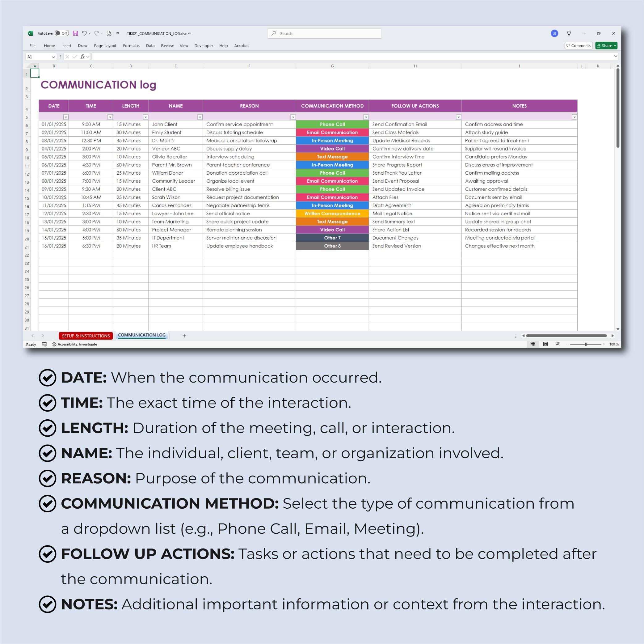Viewport: 644px width, 644px height.
Task: Open the FOLLOW UP ACTIONS filter dropdown
Action: click(459, 117)
